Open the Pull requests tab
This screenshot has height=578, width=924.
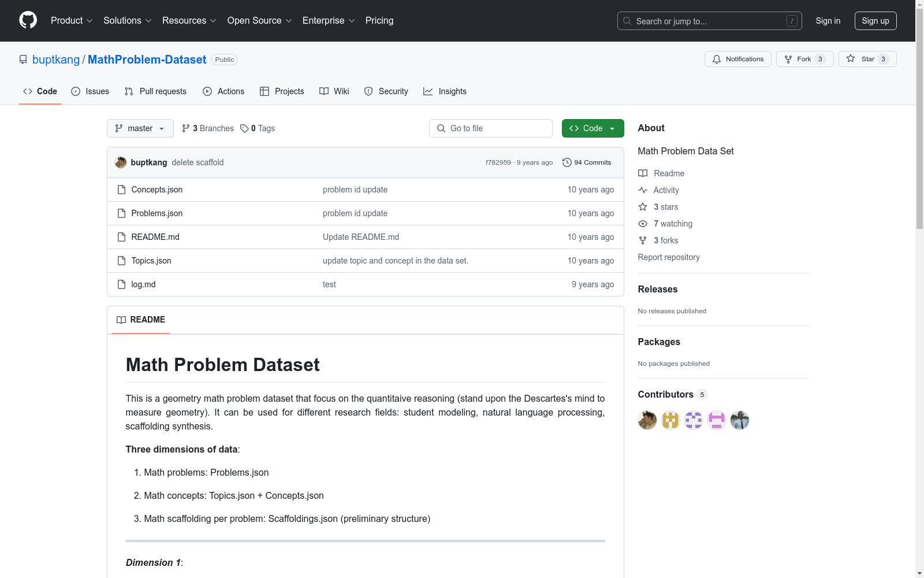(155, 91)
